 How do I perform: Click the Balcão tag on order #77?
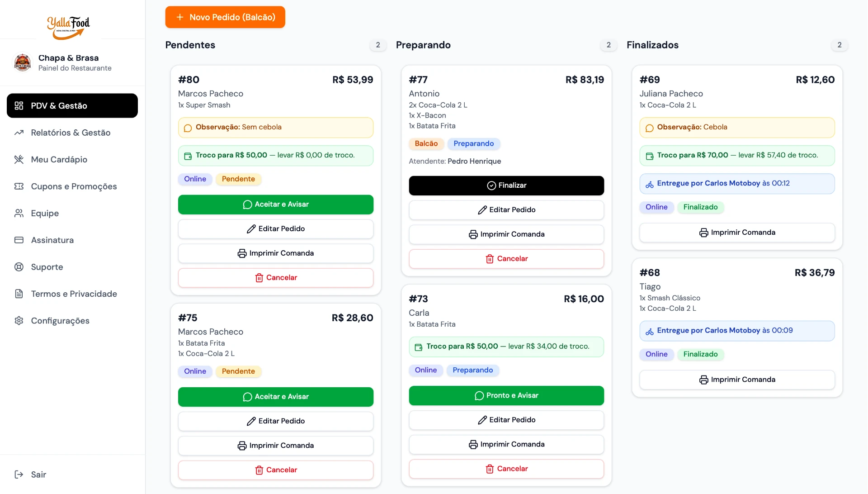point(426,143)
